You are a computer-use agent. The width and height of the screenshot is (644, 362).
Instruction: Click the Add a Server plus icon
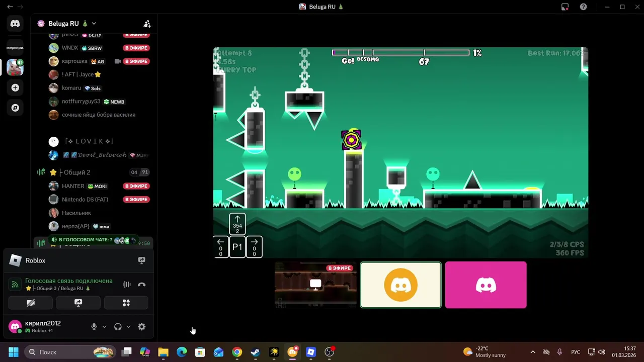tap(15, 87)
